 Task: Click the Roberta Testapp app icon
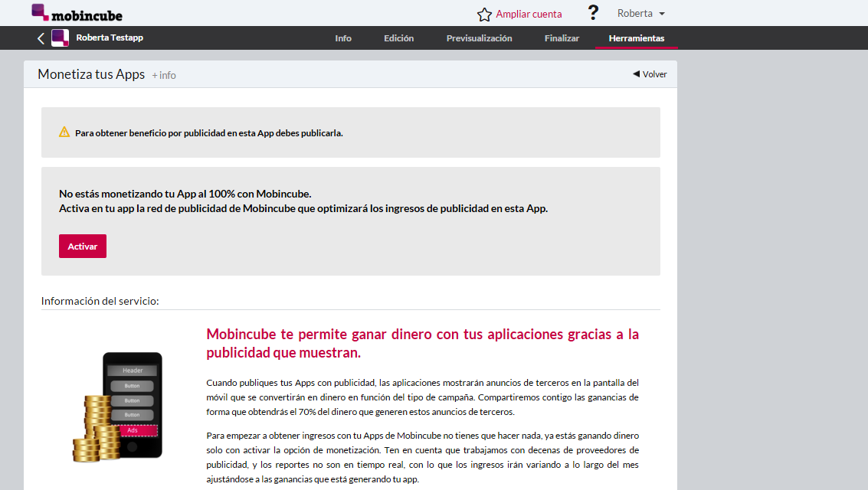point(61,38)
